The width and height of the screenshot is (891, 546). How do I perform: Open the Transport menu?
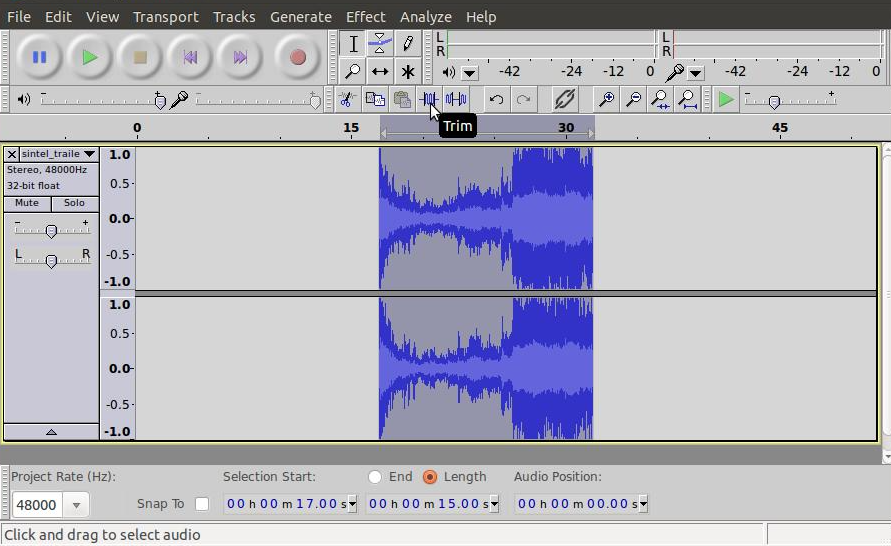click(x=165, y=17)
